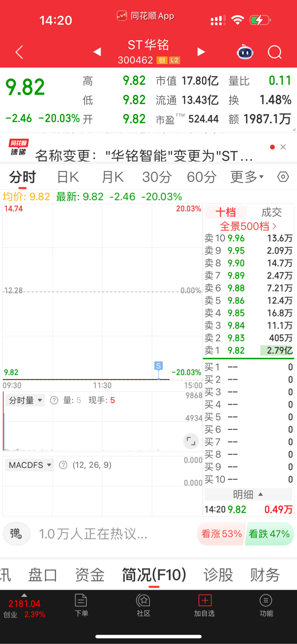
Task: Tap the 同花顺 App return pill
Action: point(145,16)
